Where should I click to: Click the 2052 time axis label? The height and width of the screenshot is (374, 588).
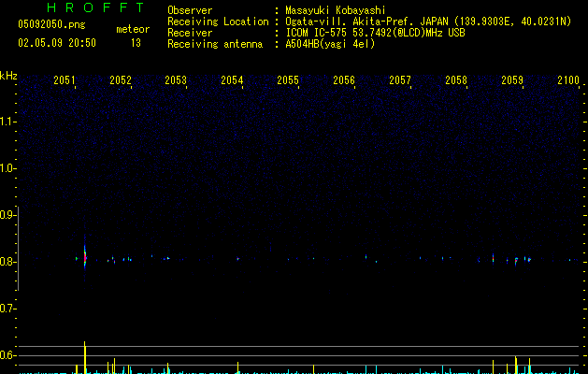point(121,80)
